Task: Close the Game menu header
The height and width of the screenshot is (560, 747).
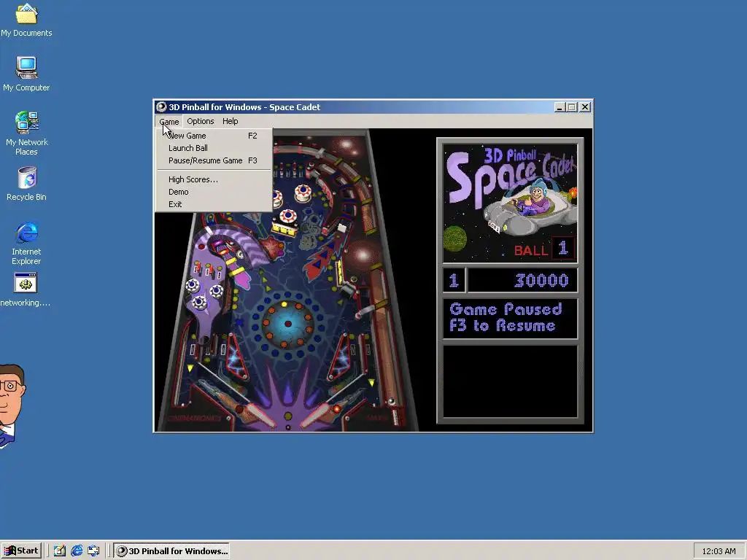Action: [x=169, y=122]
